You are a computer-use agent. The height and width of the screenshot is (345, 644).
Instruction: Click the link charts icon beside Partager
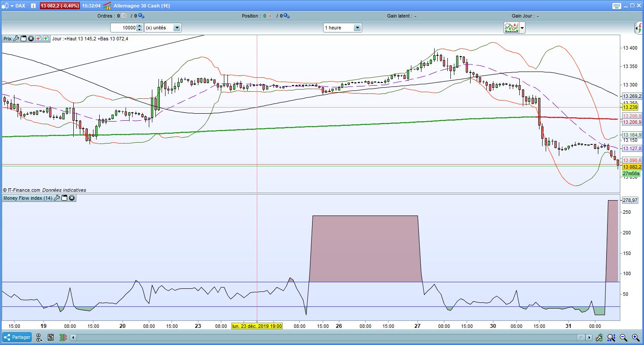tap(39, 337)
